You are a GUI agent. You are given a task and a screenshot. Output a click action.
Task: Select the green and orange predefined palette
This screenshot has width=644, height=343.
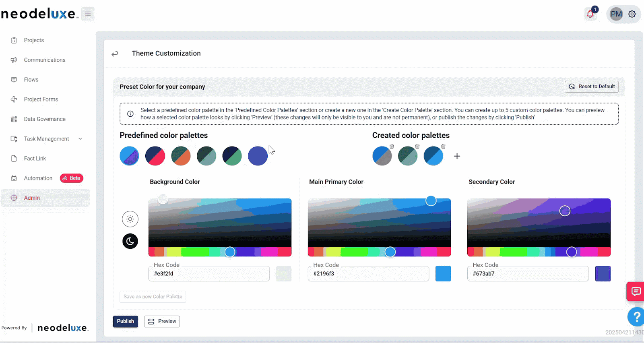tap(181, 156)
